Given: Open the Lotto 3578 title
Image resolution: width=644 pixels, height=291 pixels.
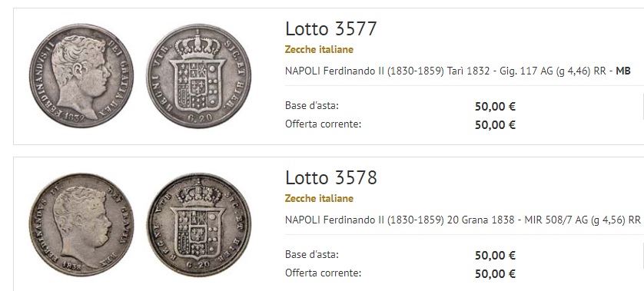Looking at the screenshot, I should pos(330,177).
